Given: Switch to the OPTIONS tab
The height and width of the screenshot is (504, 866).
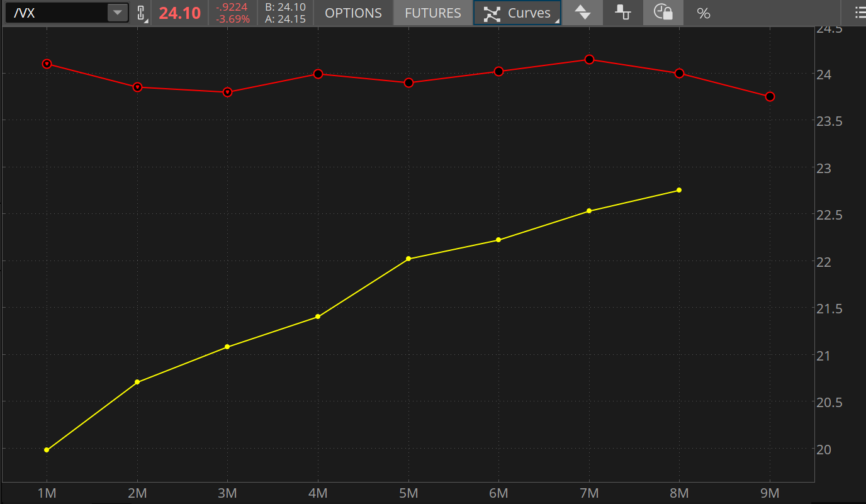Looking at the screenshot, I should click(353, 13).
